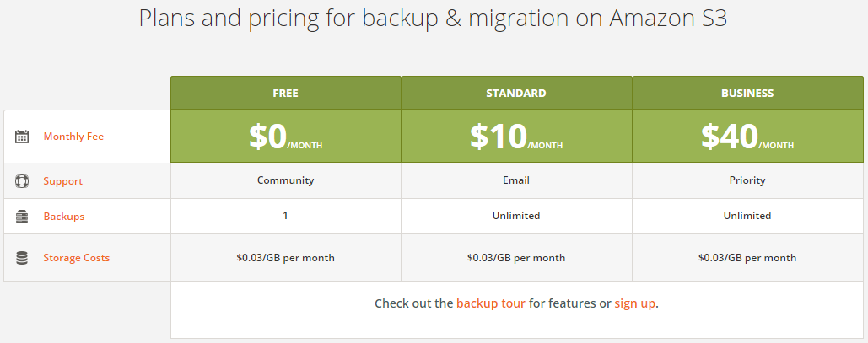Click the calendar icon beside Monthly Fee
Image resolution: width=868 pixels, height=343 pixels.
point(22,137)
